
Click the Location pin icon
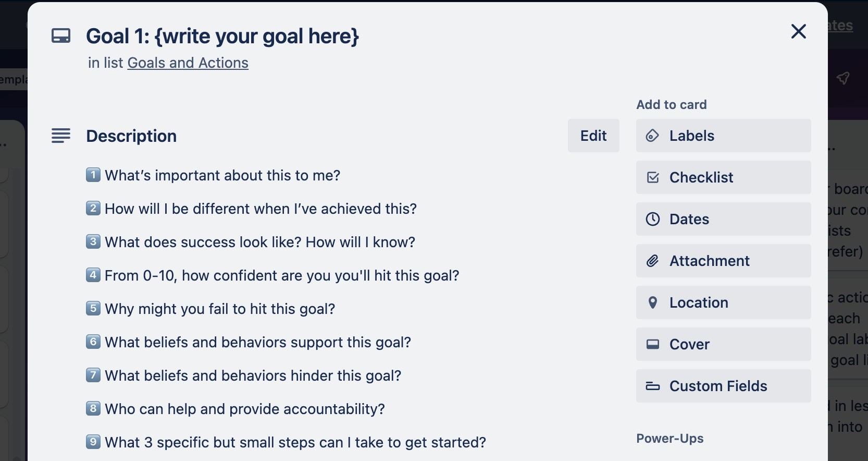(x=652, y=302)
